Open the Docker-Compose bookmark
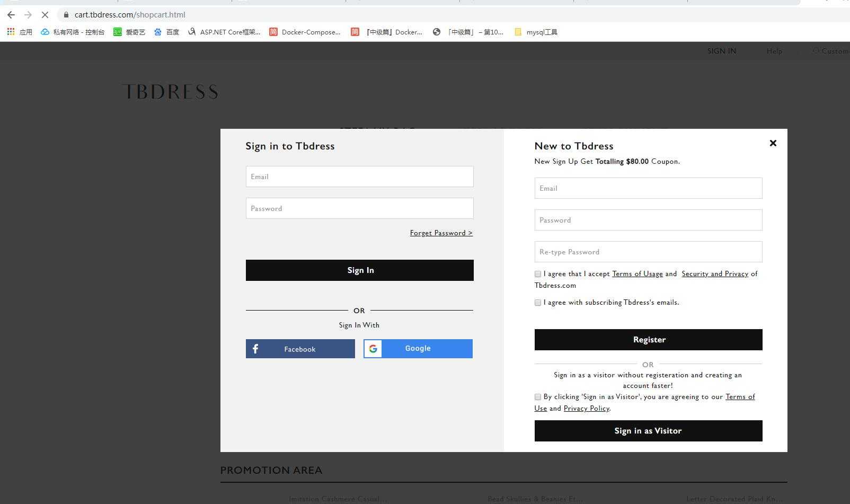This screenshot has width=850, height=504. coord(305,32)
